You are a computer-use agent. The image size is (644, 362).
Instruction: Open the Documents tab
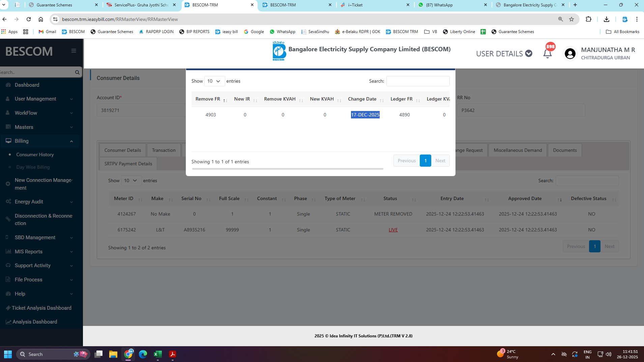[x=565, y=150]
